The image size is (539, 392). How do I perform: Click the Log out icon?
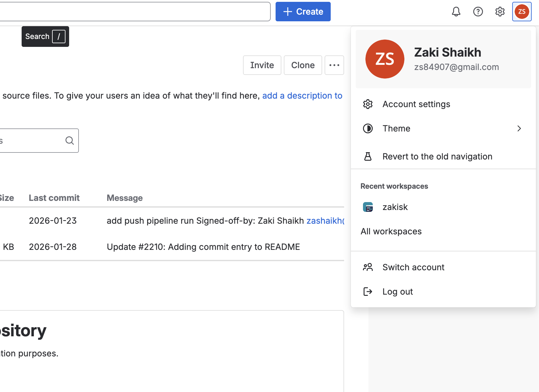coord(368,291)
